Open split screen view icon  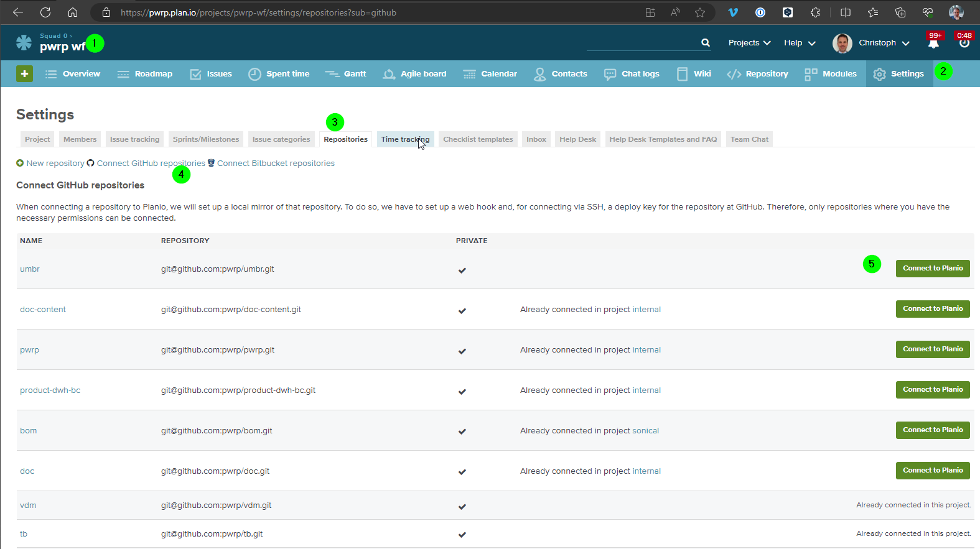coord(846,12)
